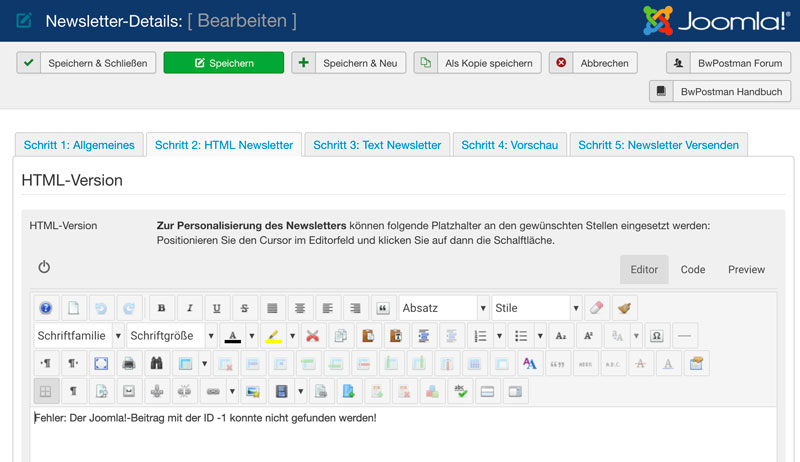
Task: Open find with the binoculars icon
Action: tap(156, 363)
